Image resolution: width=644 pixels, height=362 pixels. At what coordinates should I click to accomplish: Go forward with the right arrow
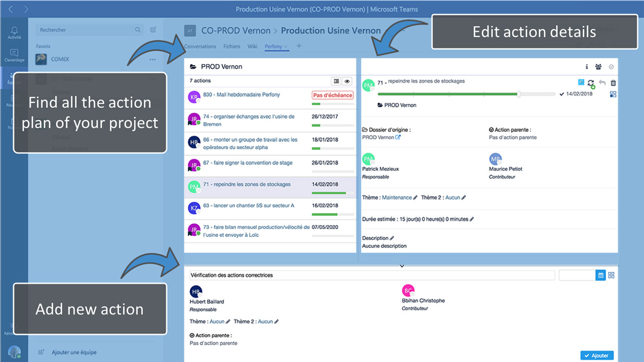(x=26, y=9)
